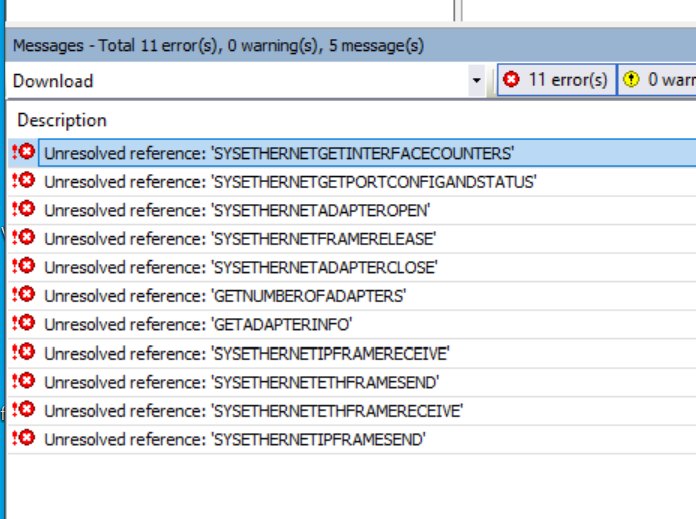Click error icon beside GETADAPTERINFO message
The image size is (696, 519).
(23, 324)
